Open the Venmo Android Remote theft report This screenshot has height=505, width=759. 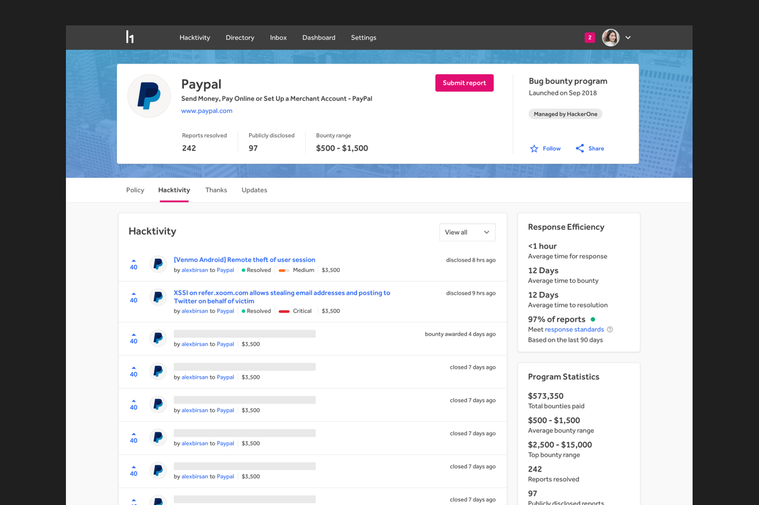tap(244, 260)
